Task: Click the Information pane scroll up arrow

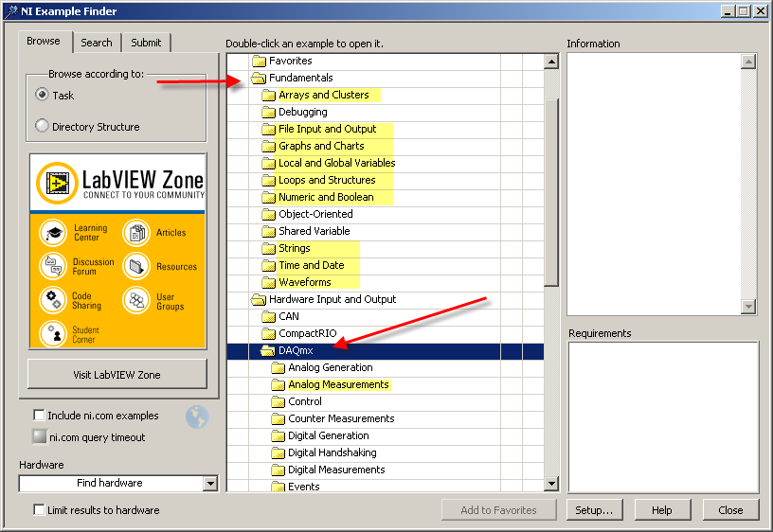Action: 748,62
